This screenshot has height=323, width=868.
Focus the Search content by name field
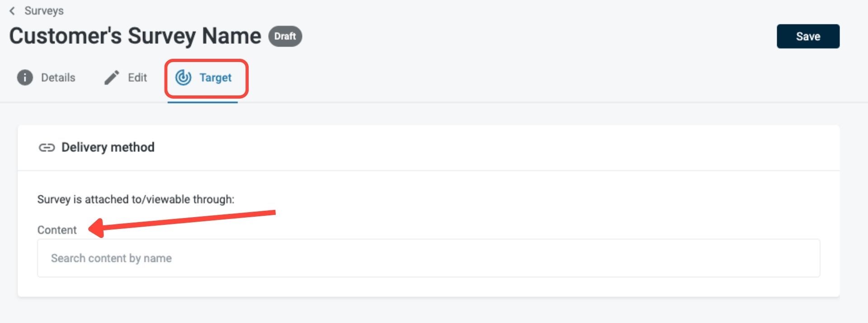click(x=428, y=258)
